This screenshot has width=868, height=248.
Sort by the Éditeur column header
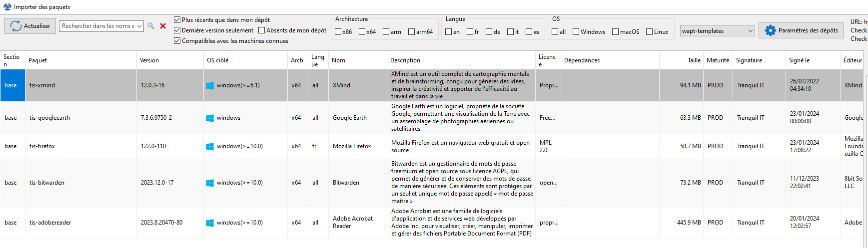pos(853,60)
